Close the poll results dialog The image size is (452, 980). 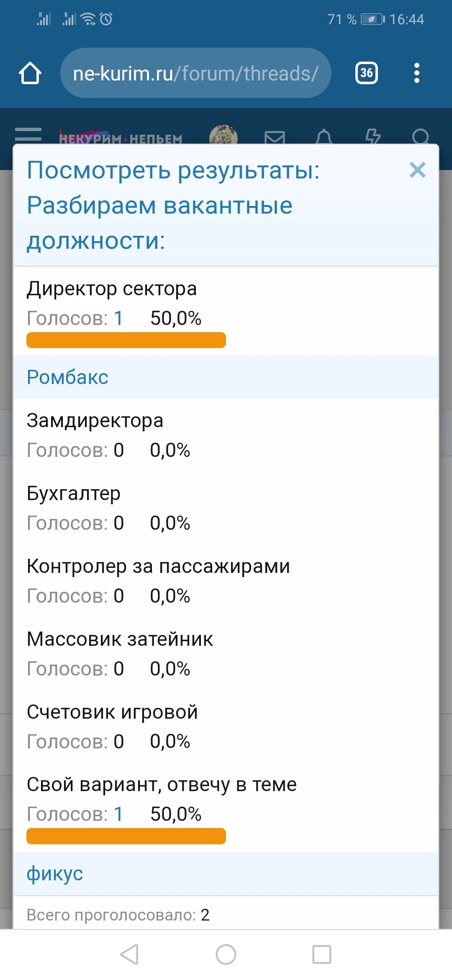click(x=417, y=170)
